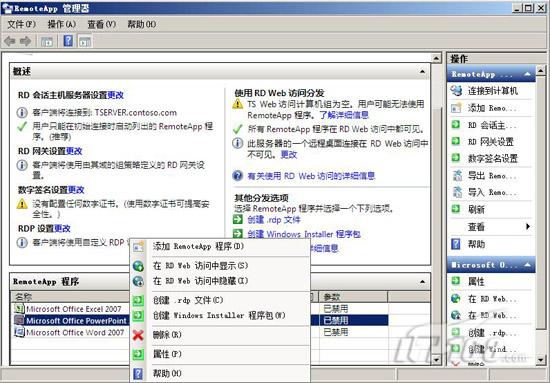Click 更改 link after 不可见
The image size is (550, 383).
pyautogui.click(x=289, y=154)
